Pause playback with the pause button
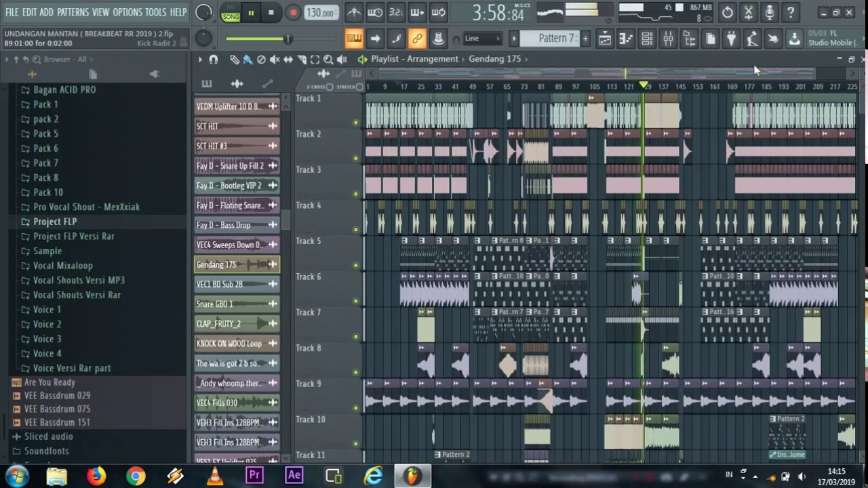 pyautogui.click(x=251, y=13)
